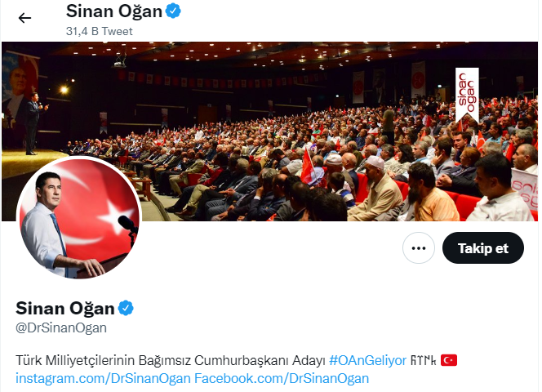Click the bold Sinan Oğan name below the avatar
542x392 pixels.
pyautogui.click(x=65, y=308)
